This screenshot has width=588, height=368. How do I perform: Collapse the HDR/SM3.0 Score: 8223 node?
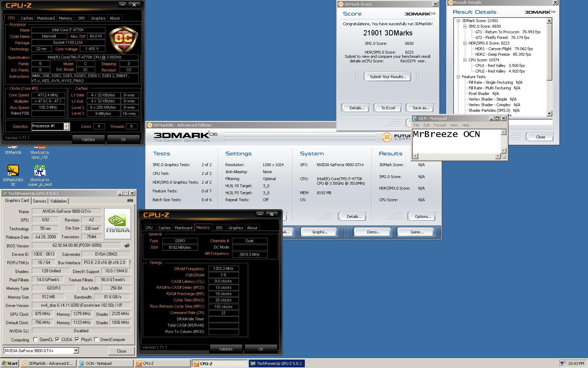pyautogui.click(x=465, y=43)
